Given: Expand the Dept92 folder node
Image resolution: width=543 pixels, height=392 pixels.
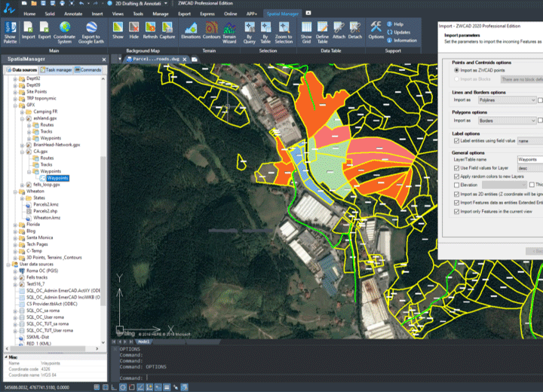Looking at the screenshot, I should [15, 78].
